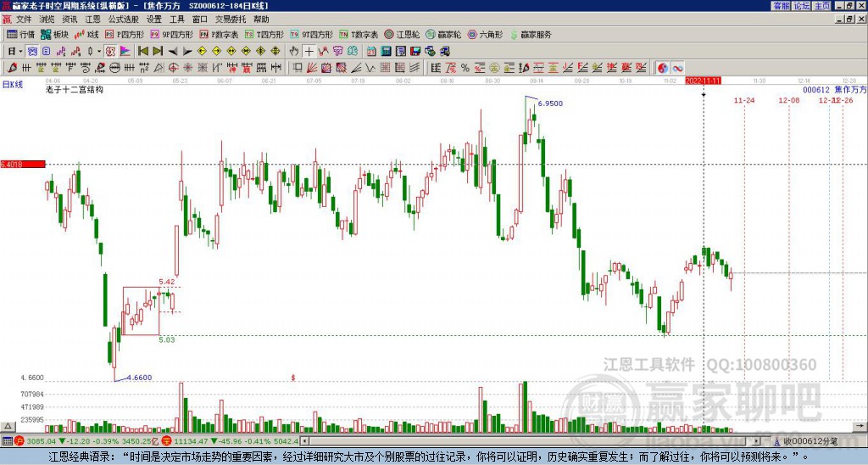Open the calculator icon

(x=387, y=52)
